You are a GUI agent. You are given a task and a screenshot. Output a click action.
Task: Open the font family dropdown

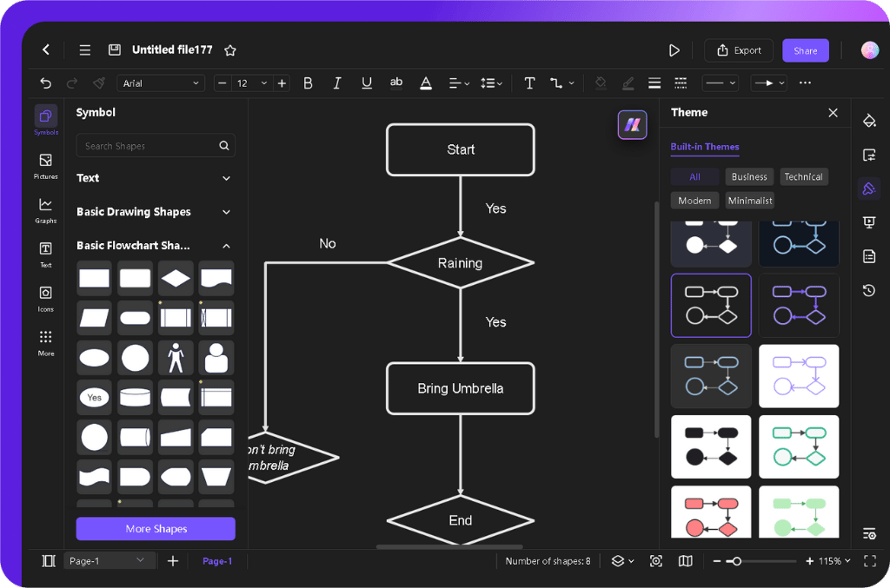pyautogui.click(x=161, y=83)
